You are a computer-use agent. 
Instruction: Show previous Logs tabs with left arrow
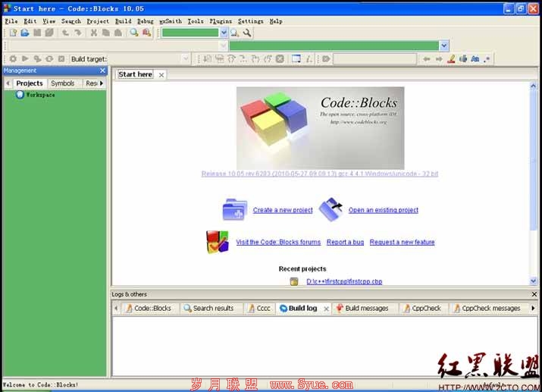117,308
